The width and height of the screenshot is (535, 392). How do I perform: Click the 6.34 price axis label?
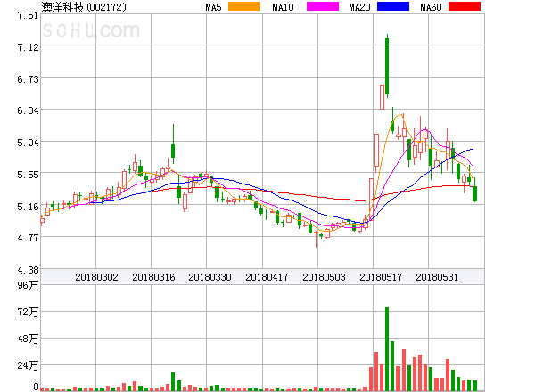tap(28, 110)
